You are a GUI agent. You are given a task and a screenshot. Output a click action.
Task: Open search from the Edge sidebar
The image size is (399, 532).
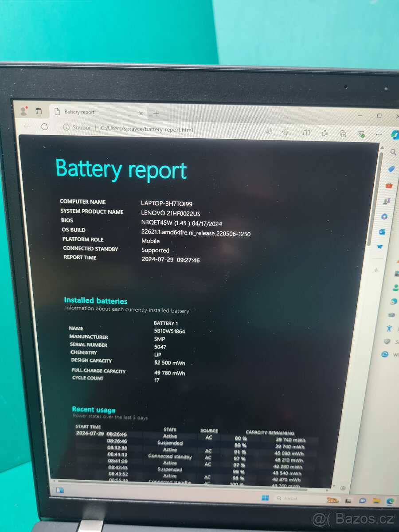point(393,152)
